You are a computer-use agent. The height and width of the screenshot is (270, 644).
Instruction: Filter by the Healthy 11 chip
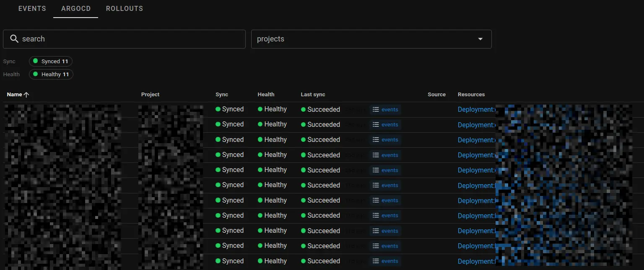(51, 74)
